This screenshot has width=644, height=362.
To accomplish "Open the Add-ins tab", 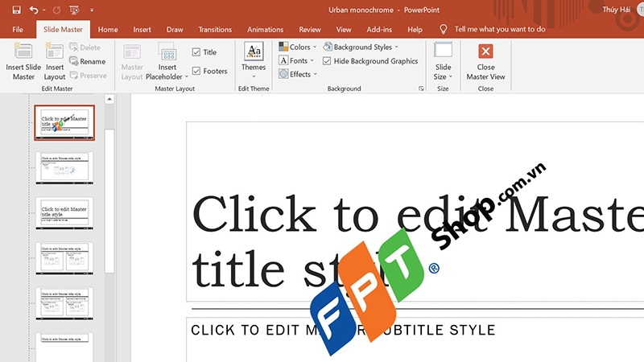I will [379, 30].
